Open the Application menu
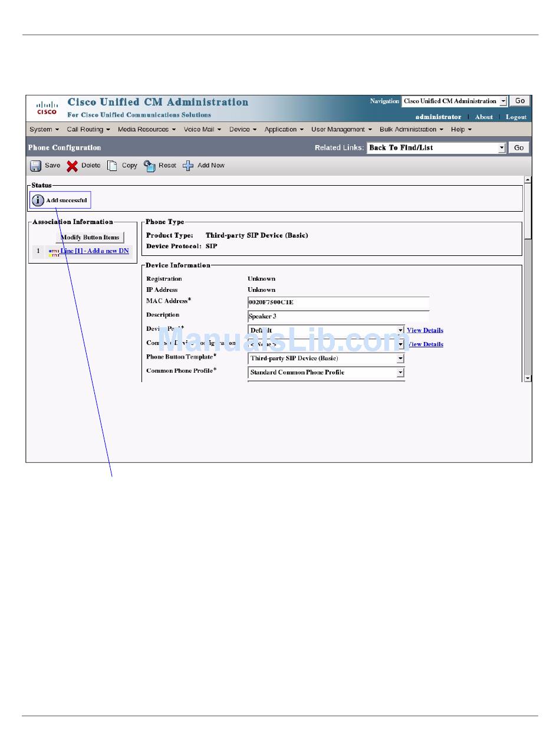Viewport: 560px width, 743px height. pos(284,130)
